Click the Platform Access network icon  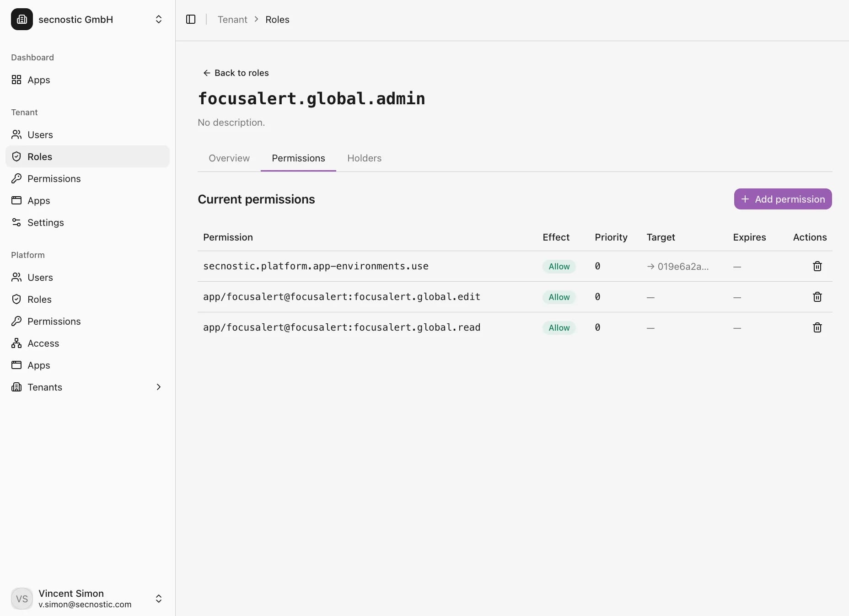coord(16,343)
